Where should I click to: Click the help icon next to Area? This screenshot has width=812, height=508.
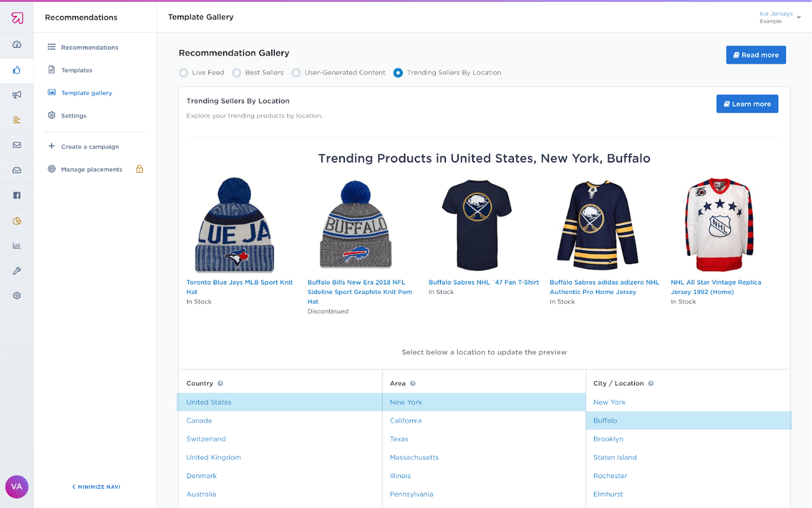tap(413, 384)
